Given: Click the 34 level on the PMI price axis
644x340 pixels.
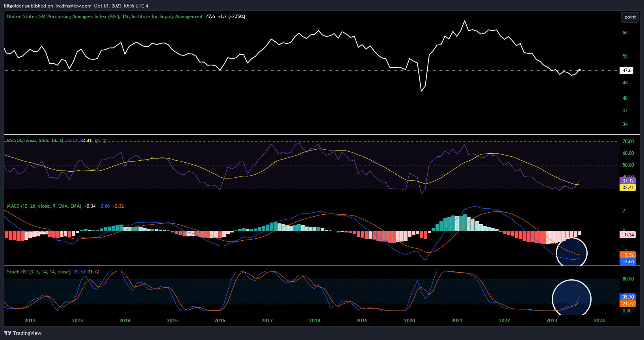Looking at the screenshot, I should [625, 124].
